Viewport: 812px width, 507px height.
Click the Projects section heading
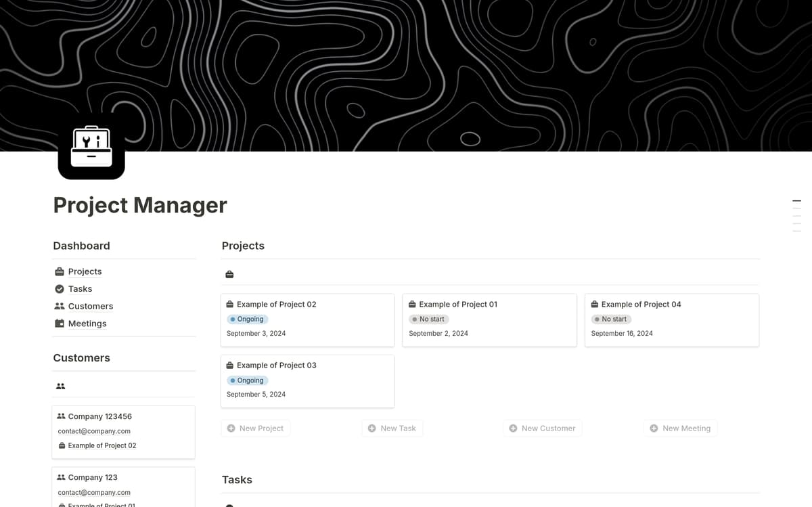(243, 246)
